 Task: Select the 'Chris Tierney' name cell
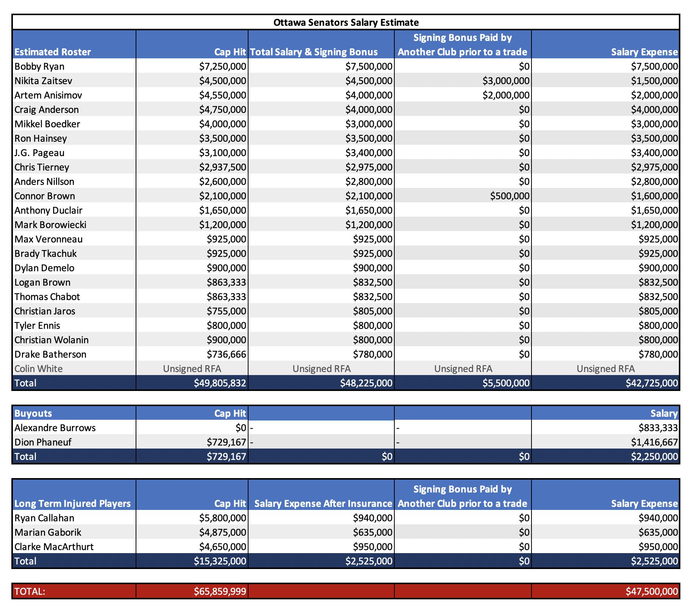[x=74, y=167]
